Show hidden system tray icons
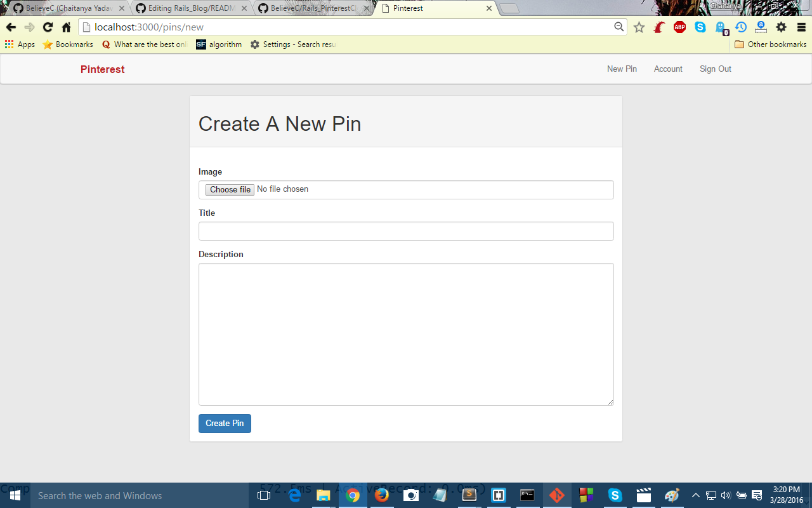Screen dimensions: 812x508 point(696,495)
